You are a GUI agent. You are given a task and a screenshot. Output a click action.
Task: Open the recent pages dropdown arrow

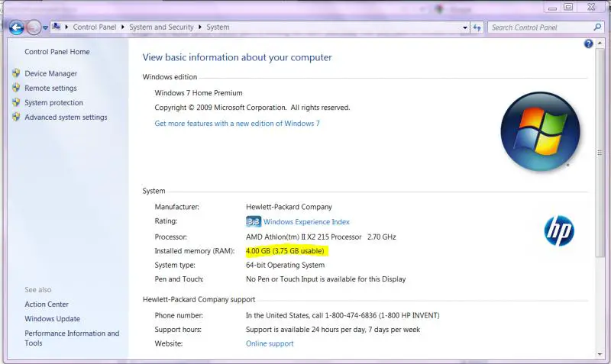click(x=45, y=28)
